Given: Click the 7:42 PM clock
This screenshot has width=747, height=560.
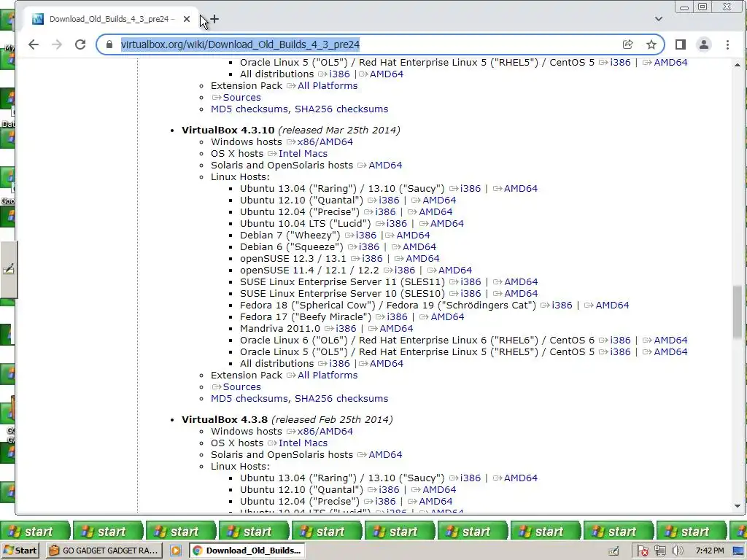Looking at the screenshot, I should (x=710, y=551).
